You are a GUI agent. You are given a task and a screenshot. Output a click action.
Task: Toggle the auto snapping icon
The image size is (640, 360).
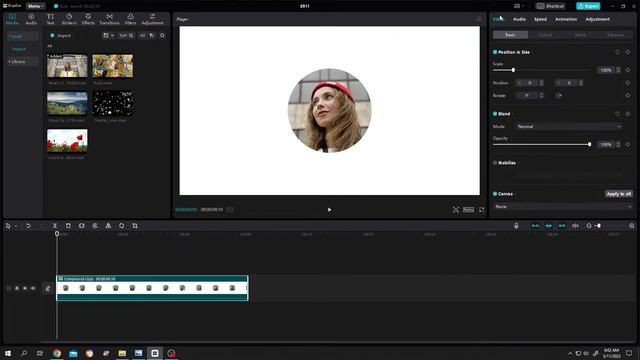[x=549, y=226]
